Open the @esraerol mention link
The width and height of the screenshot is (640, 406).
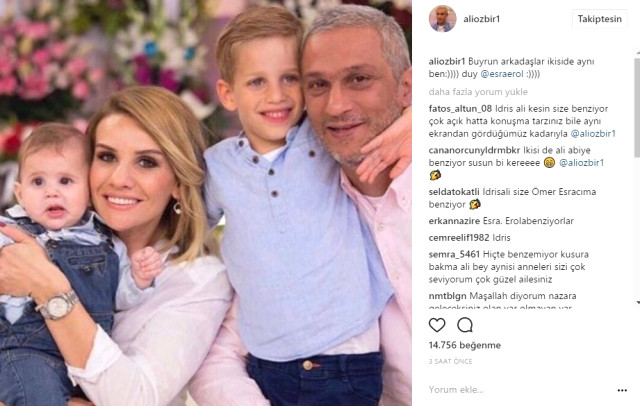coord(502,74)
